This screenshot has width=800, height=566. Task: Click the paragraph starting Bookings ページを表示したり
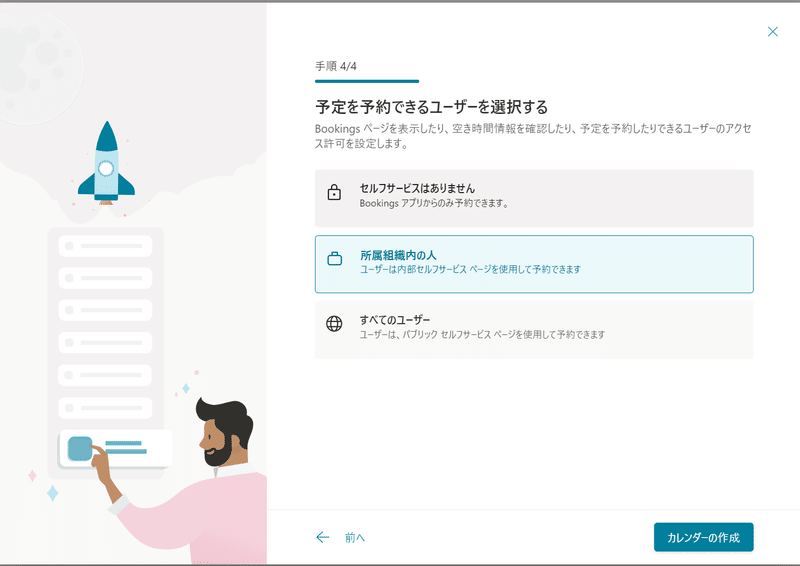[x=533, y=136]
